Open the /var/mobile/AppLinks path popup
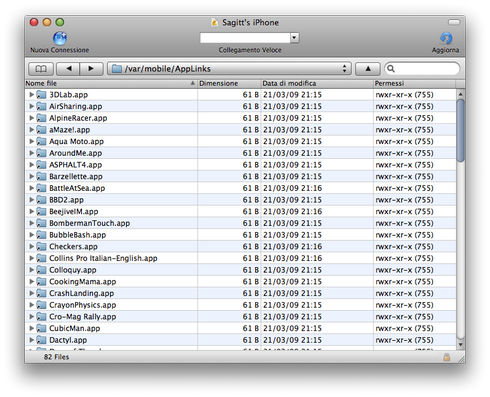Viewport: 490px width, 397px height. [x=229, y=69]
